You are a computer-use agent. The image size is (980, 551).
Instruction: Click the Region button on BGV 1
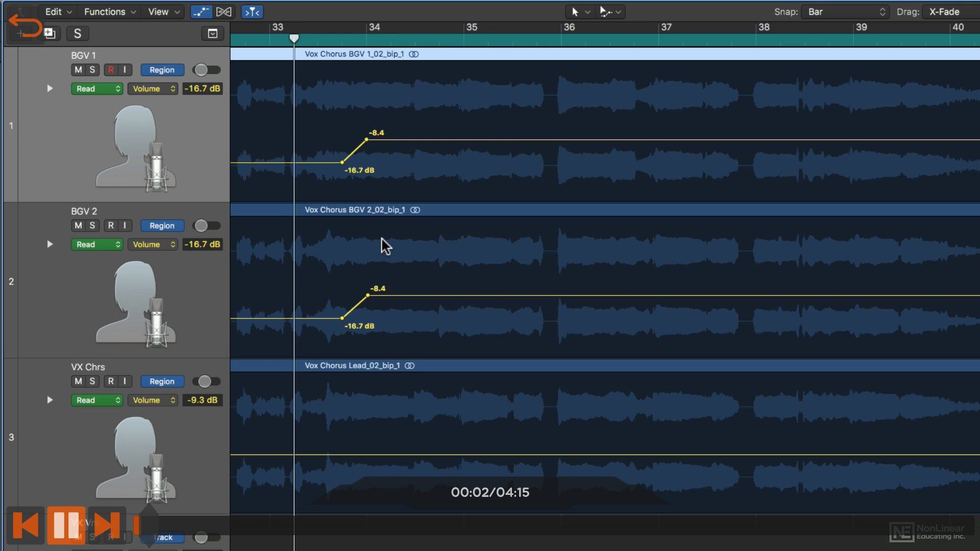point(161,69)
